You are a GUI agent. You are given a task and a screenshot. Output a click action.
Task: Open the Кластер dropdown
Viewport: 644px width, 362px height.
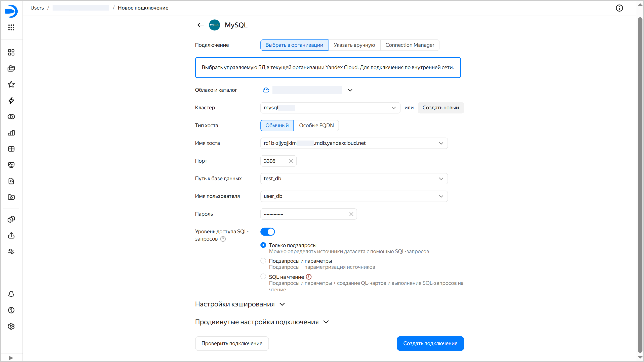click(330, 108)
